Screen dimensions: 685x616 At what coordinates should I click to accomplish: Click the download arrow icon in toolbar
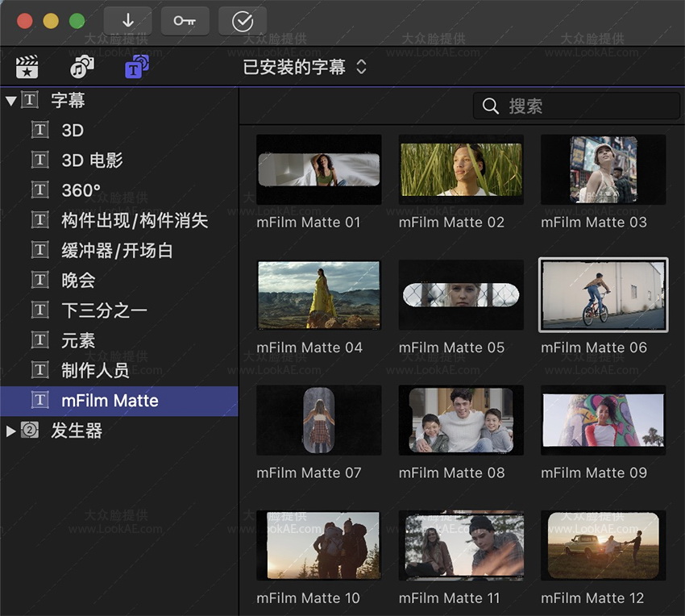(x=128, y=21)
